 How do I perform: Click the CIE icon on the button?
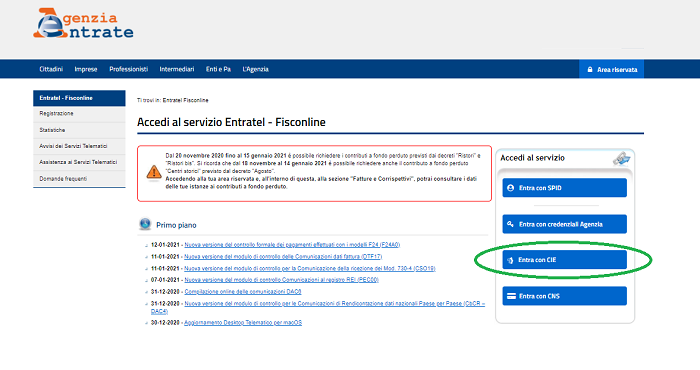coord(510,260)
